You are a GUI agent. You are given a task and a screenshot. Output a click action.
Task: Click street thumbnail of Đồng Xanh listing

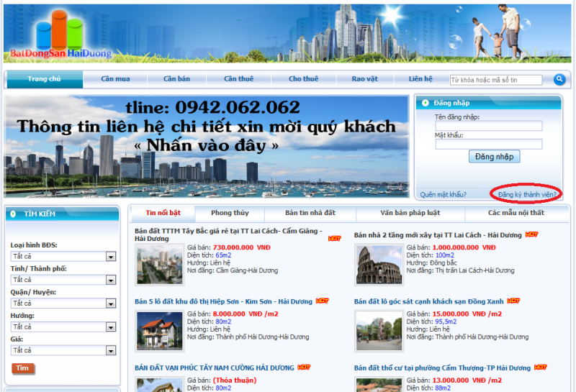[x=379, y=332]
